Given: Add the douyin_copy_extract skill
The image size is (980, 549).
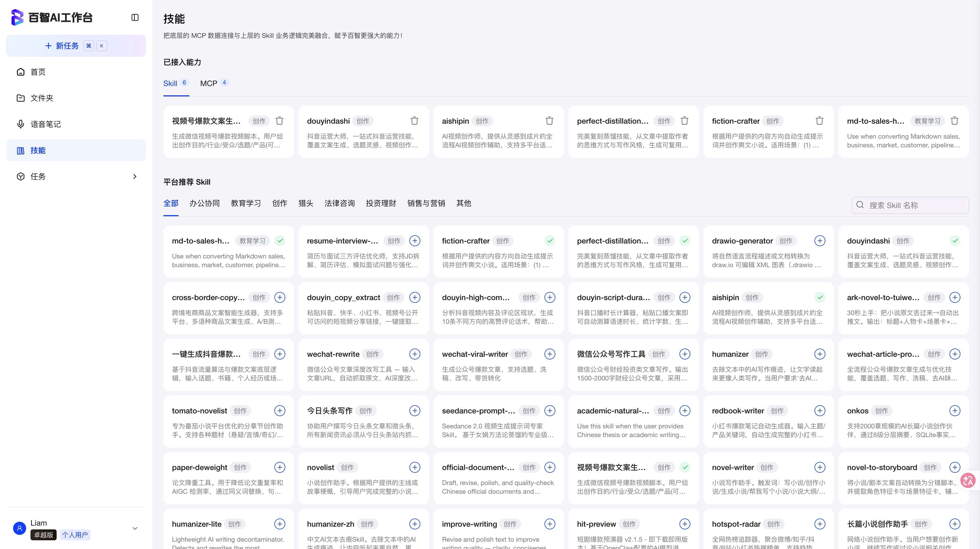Looking at the screenshot, I should pos(415,298).
